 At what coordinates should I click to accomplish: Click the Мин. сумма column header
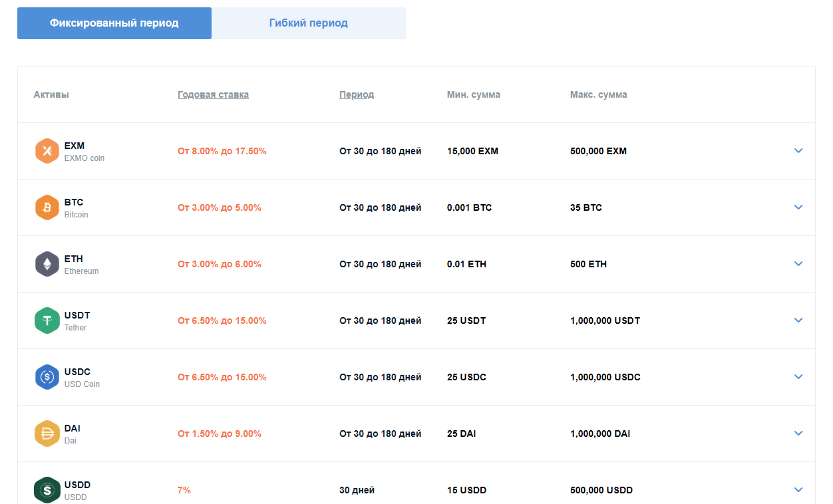(x=474, y=94)
